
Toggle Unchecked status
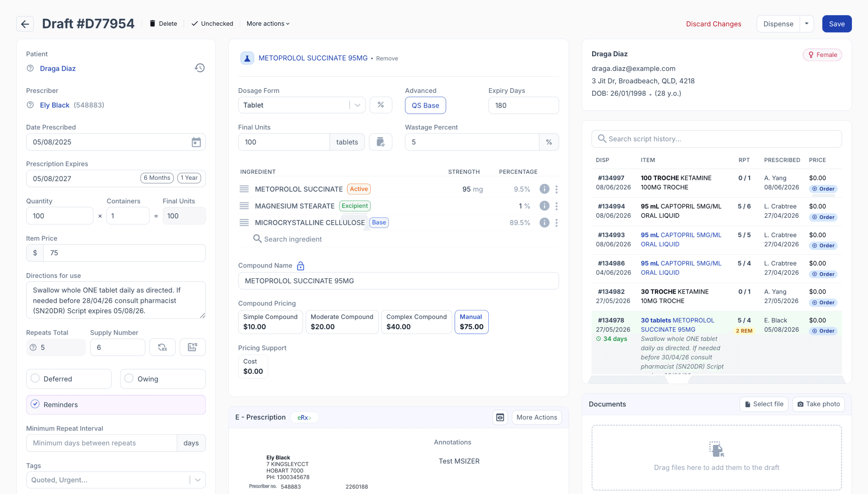tap(212, 23)
